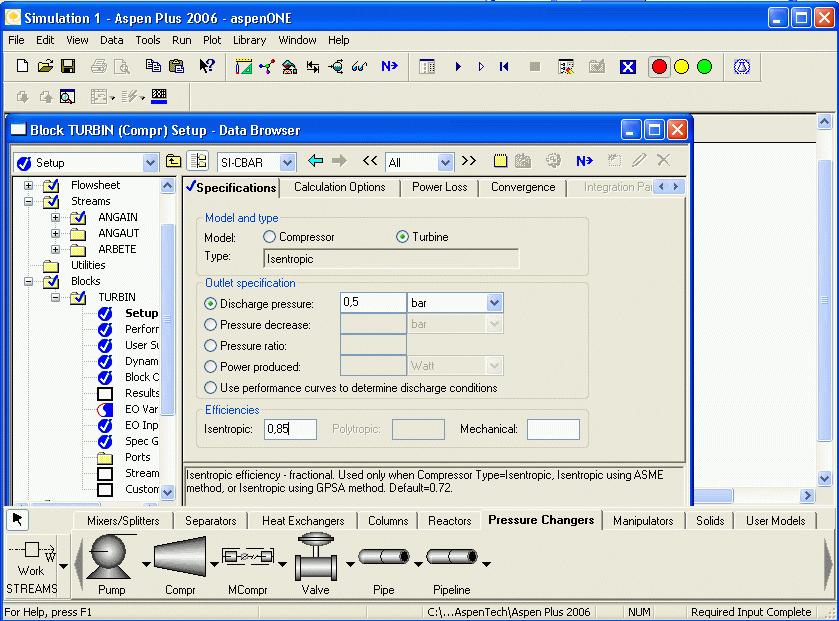Select Power produced outlet specification
This screenshot has width=839, height=621.
(x=210, y=366)
